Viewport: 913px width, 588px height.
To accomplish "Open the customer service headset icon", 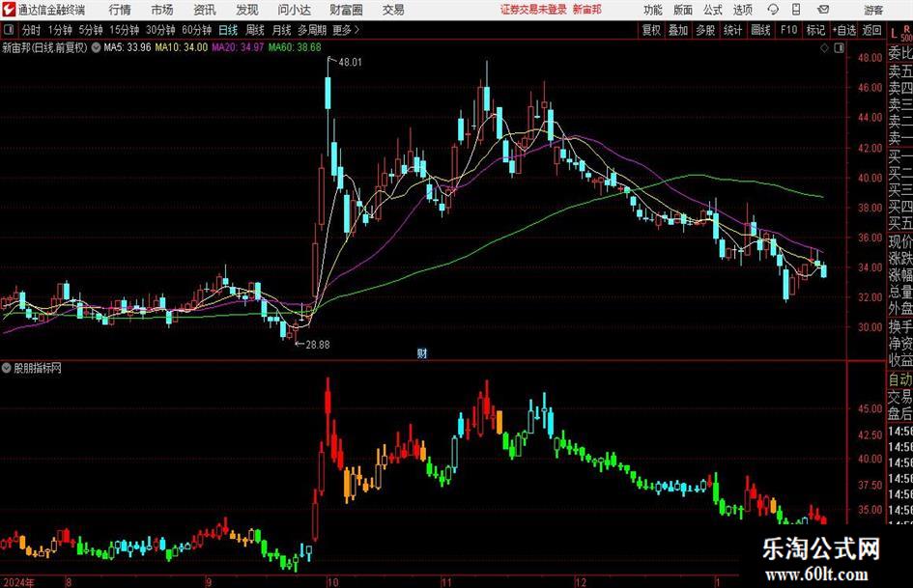I will [773, 10].
